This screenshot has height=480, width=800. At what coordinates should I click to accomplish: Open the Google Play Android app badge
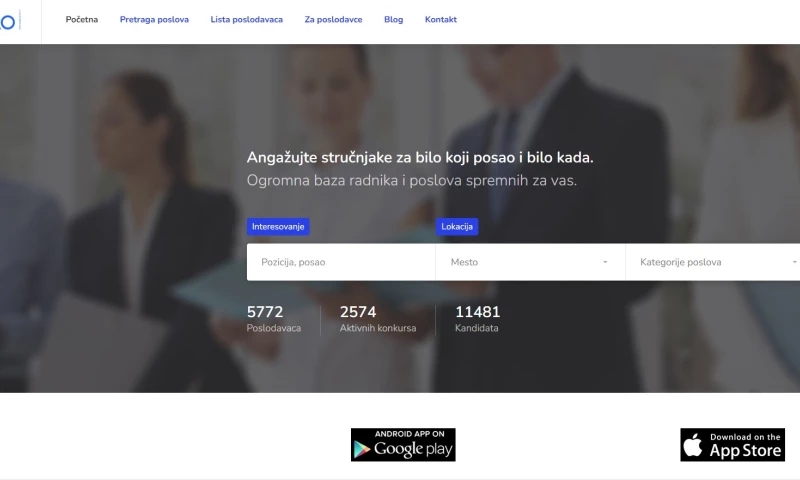click(403, 445)
